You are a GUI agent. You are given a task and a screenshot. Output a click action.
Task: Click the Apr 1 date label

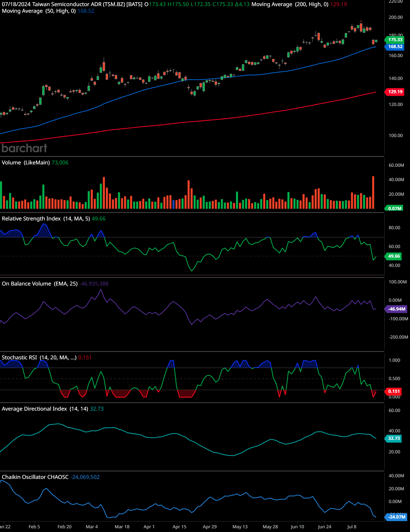pyautogui.click(x=149, y=527)
